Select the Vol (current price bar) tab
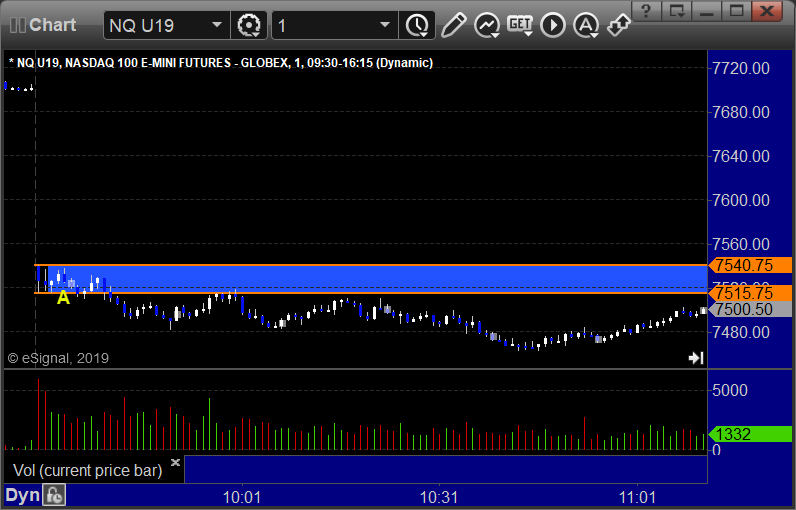 tap(86, 470)
